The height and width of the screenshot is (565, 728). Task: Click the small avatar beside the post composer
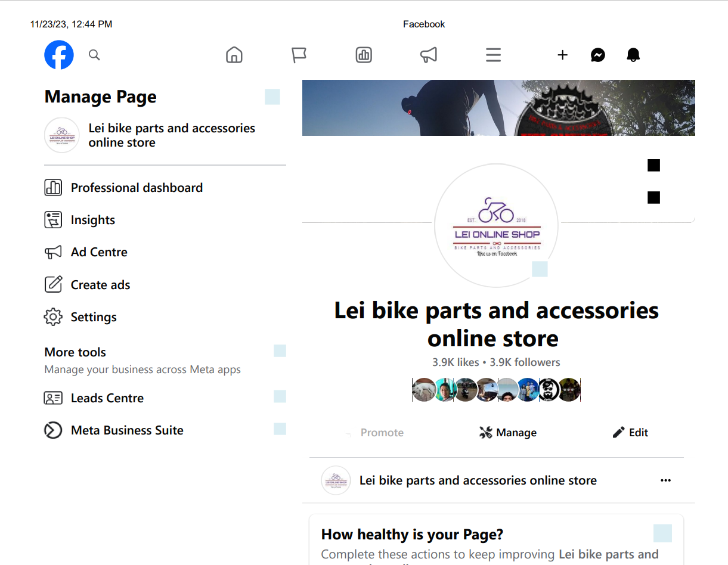point(336,480)
